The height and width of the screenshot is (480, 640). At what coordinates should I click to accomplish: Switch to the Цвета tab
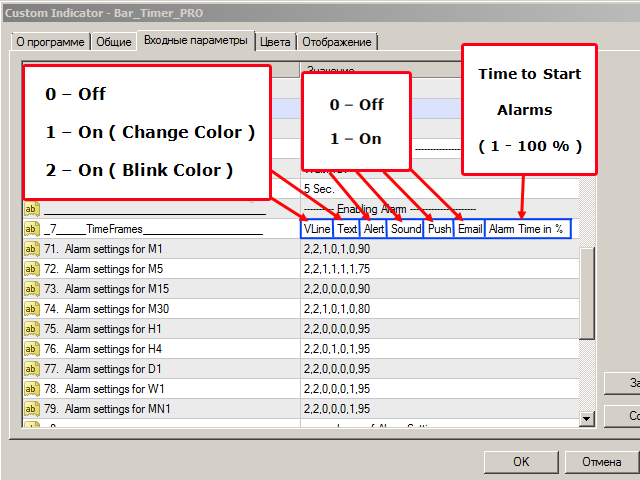pyautogui.click(x=275, y=42)
